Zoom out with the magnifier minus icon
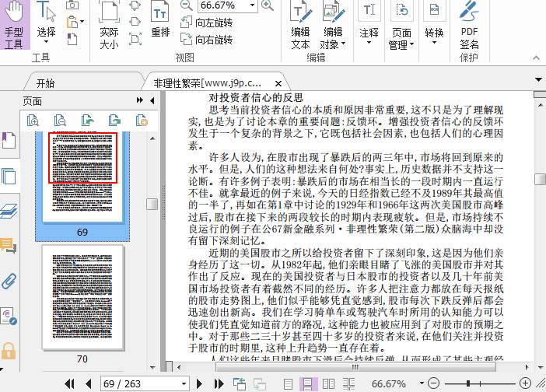 tap(187, 5)
